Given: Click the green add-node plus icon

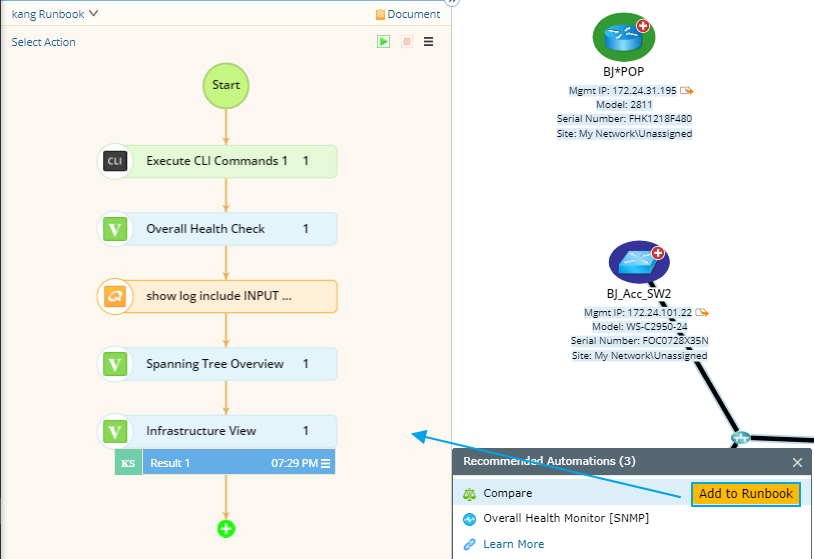Looking at the screenshot, I should (x=226, y=528).
